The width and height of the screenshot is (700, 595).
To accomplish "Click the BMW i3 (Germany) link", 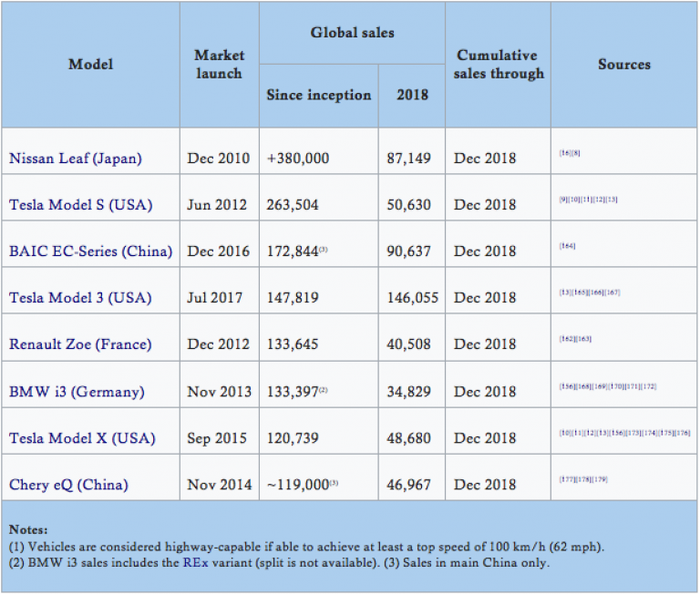I will [77, 392].
